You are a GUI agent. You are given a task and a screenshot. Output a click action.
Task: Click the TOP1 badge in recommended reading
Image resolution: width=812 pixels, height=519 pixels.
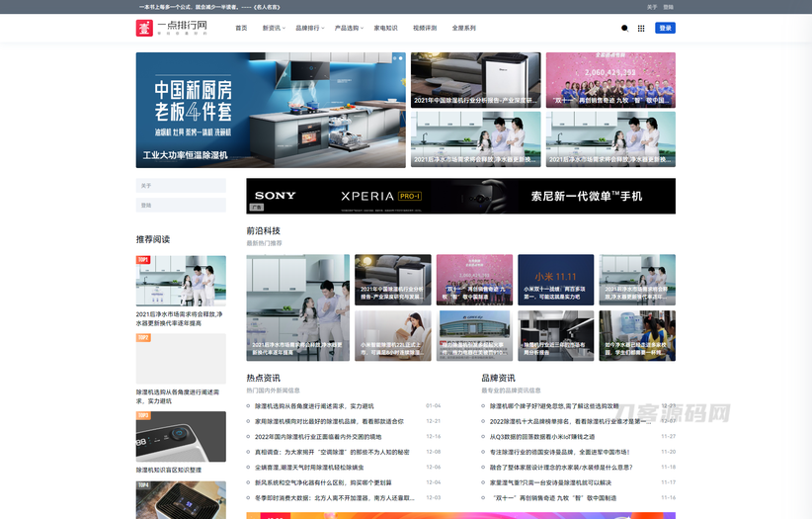tap(143, 260)
